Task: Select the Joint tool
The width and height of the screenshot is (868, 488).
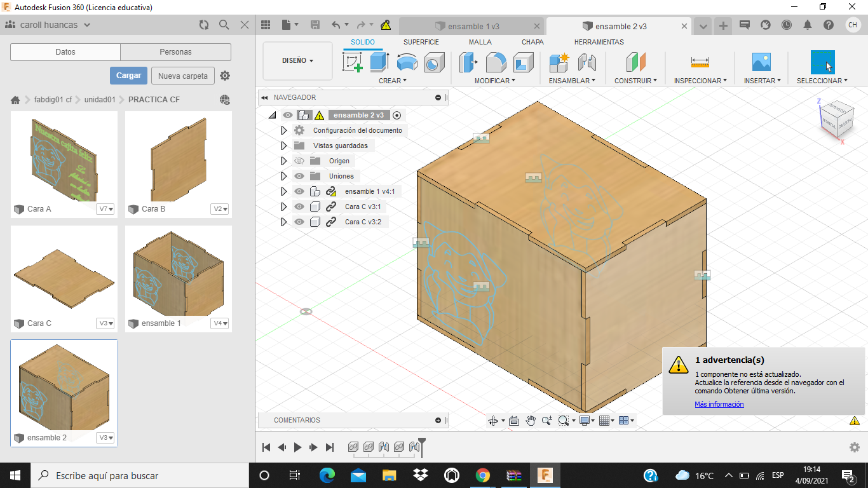Action: pyautogui.click(x=587, y=62)
